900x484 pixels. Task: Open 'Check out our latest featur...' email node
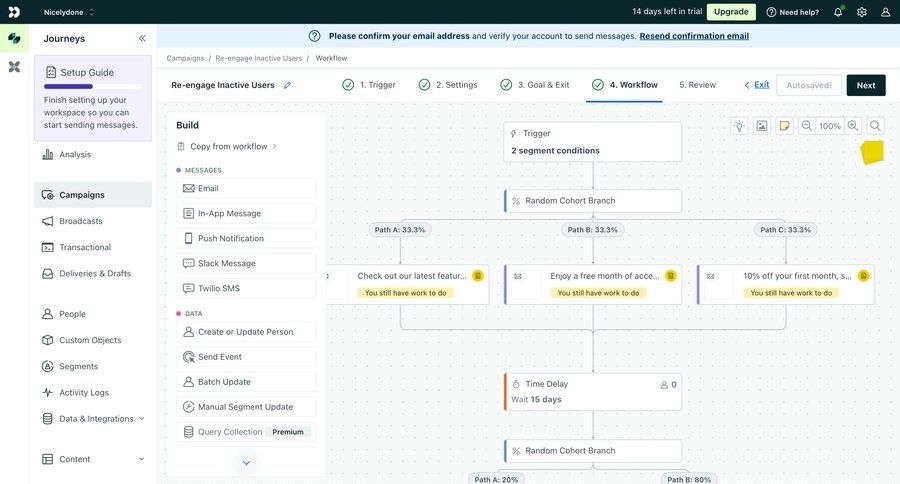[408, 284]
